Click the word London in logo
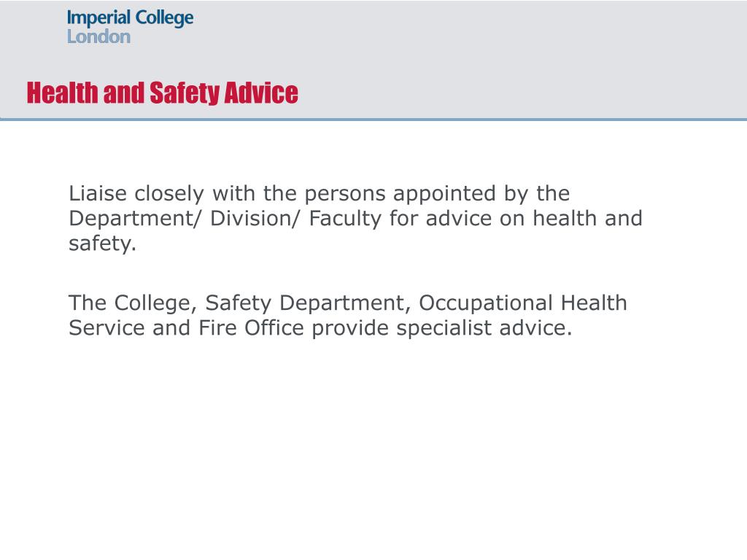The width and height of the screenshot is (747, 560). point(98,36)
